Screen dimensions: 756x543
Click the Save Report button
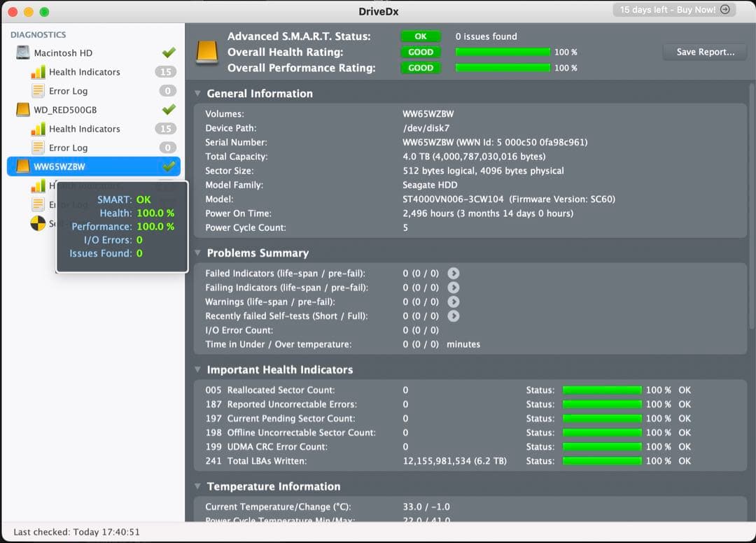705,52
